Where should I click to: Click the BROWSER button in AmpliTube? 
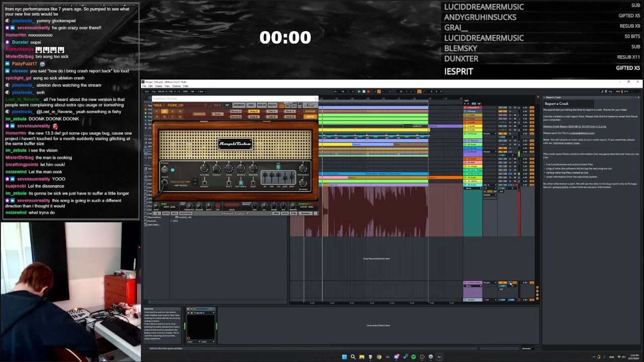[238, 105]
